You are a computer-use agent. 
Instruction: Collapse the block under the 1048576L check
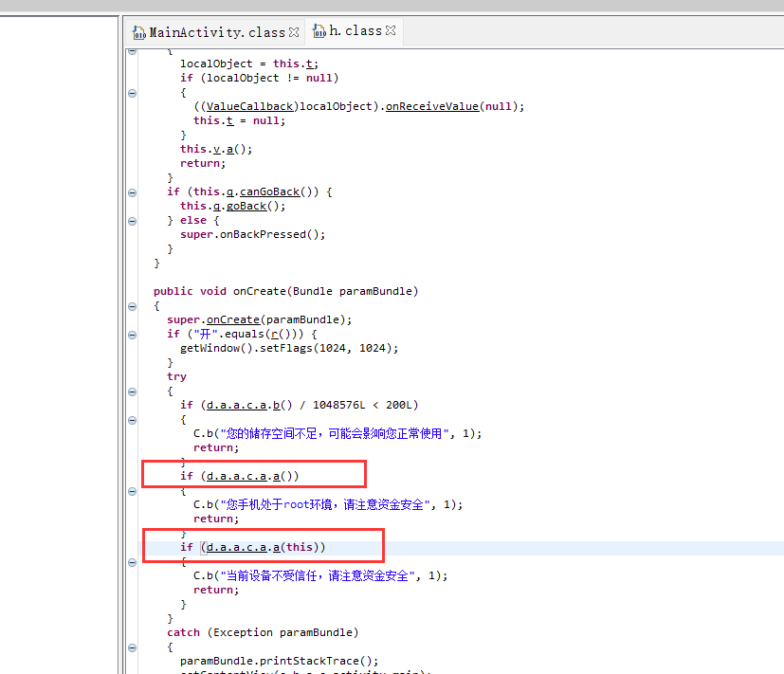133,420
